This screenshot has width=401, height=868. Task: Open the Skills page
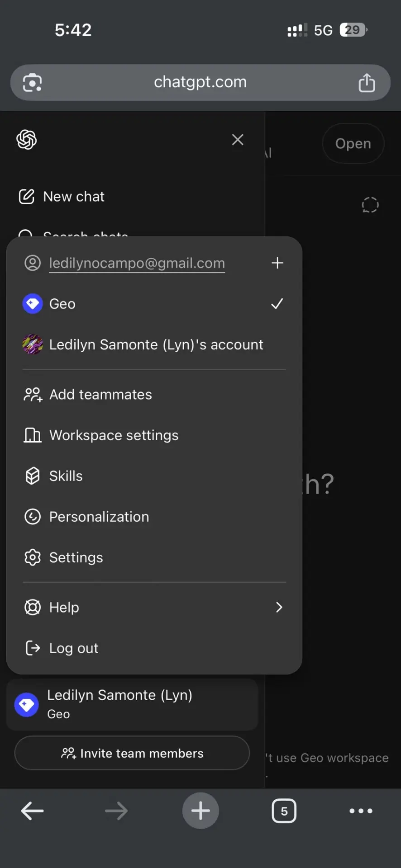(154, 476)
